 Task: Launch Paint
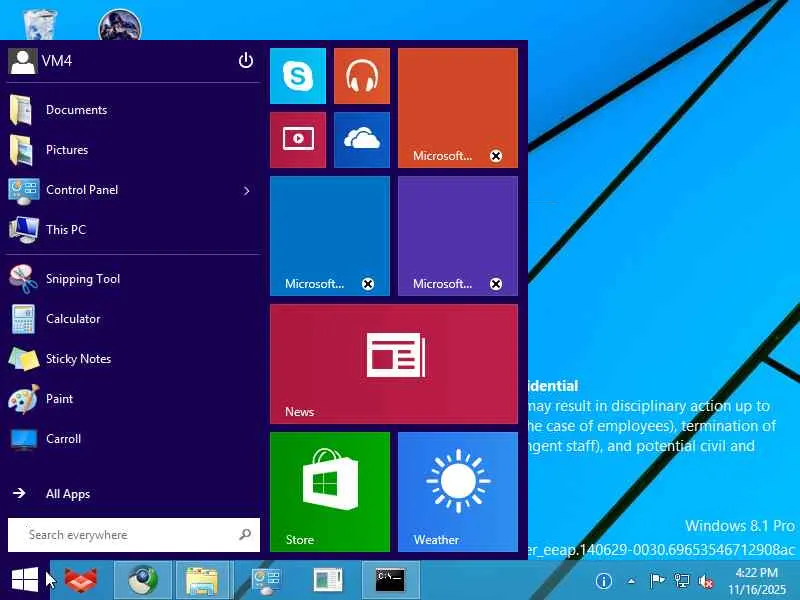click(x=134, y=398)
